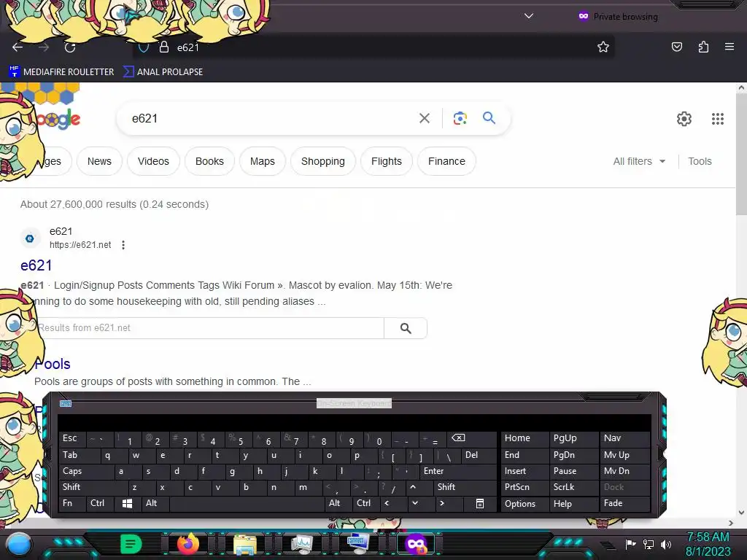Toggle the left Alt key on-screen
The image size is (747, 560).
(155, 503)
